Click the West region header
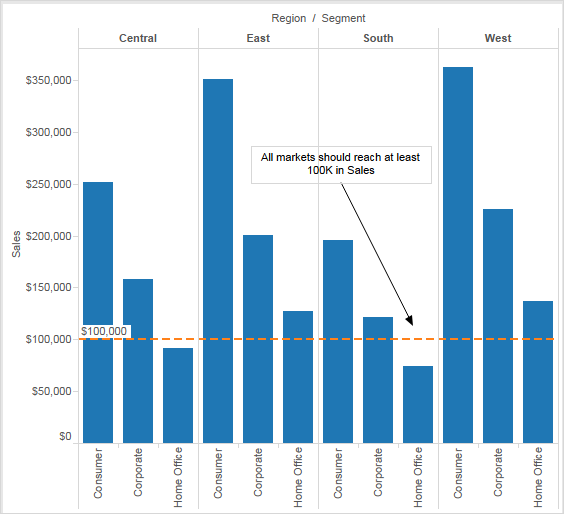Screen dimensions: 564x514 498,38
